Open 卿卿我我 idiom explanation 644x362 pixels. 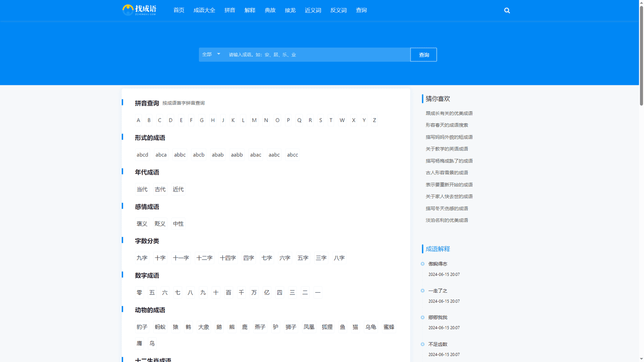point(438,318)
